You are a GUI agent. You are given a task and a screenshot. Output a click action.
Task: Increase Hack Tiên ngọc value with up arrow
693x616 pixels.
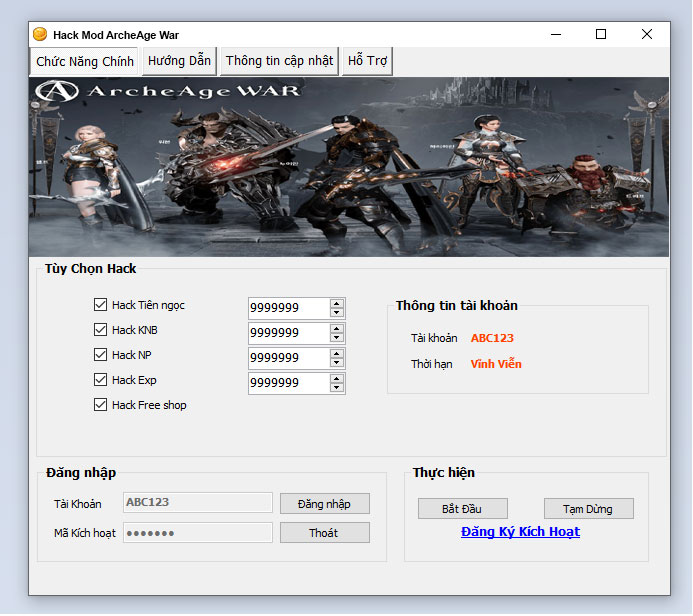point(337,304)
